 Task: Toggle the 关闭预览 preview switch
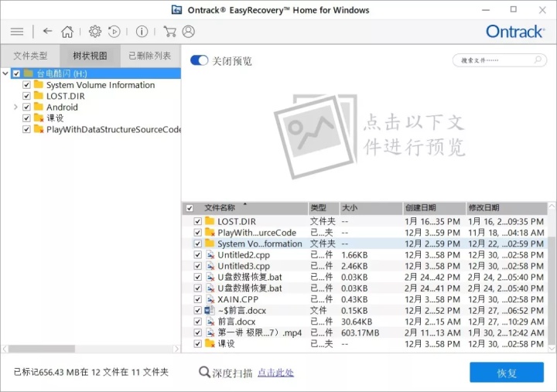[x=199, y=60]
